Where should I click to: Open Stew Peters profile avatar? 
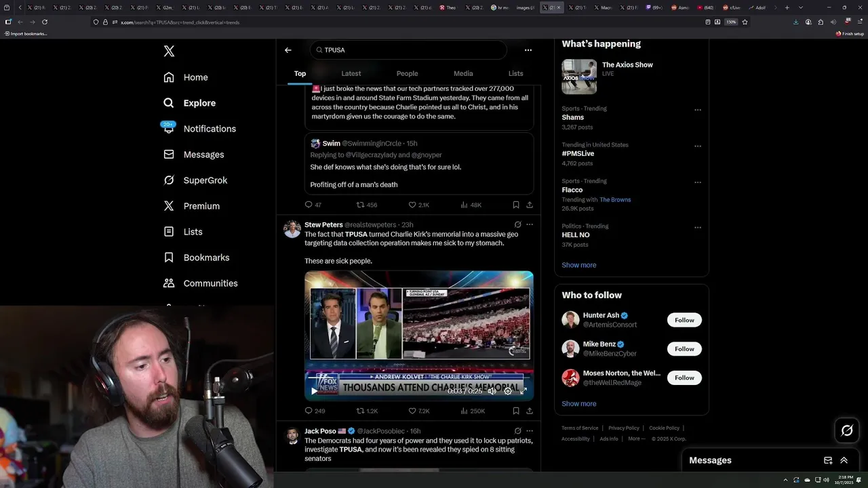point(292,229)
